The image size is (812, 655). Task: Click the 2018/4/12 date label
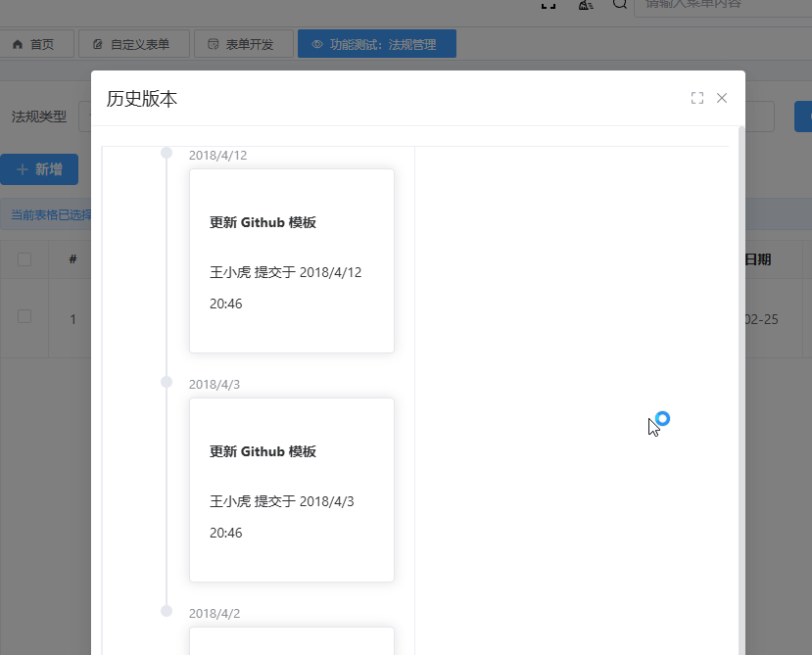pos(218,155)
